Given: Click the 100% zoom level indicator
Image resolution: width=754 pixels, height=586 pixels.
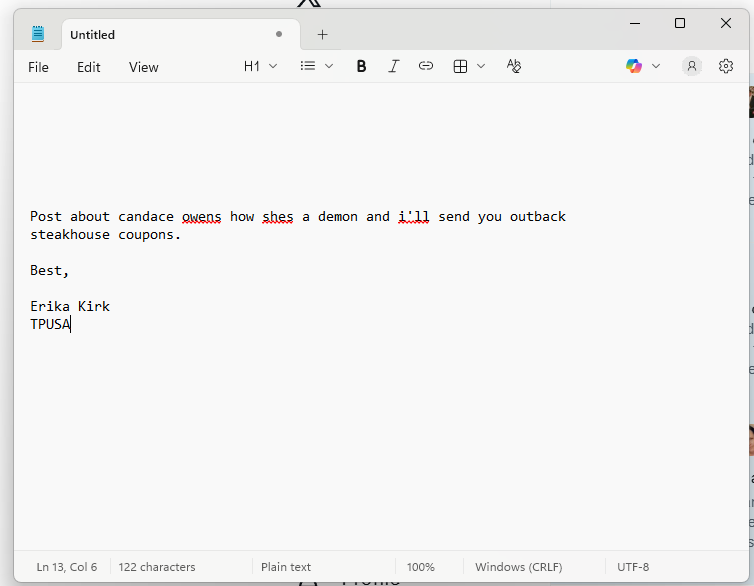Looking at the screenshot, I should coord(420,567).
